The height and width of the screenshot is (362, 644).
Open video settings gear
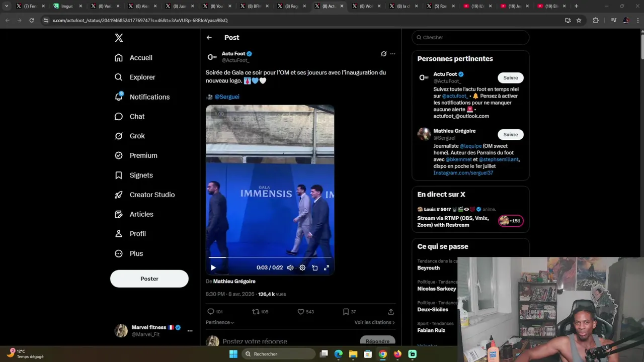(302, 268)
